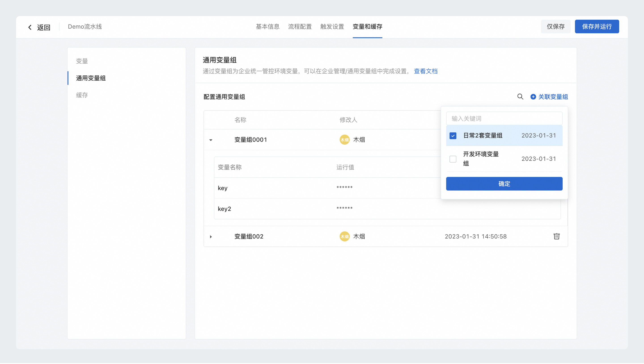Click 保存并运行 button
644x364 pixels.
coord(597,27)
